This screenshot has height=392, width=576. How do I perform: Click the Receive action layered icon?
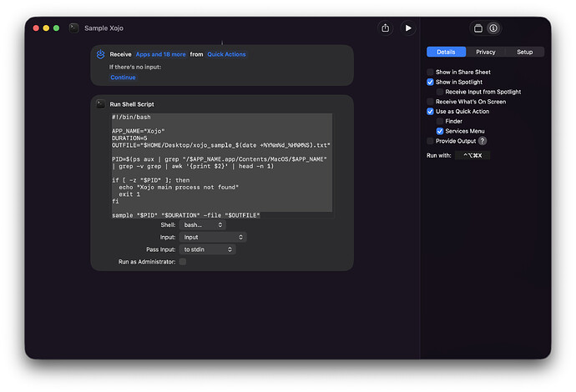101,54
